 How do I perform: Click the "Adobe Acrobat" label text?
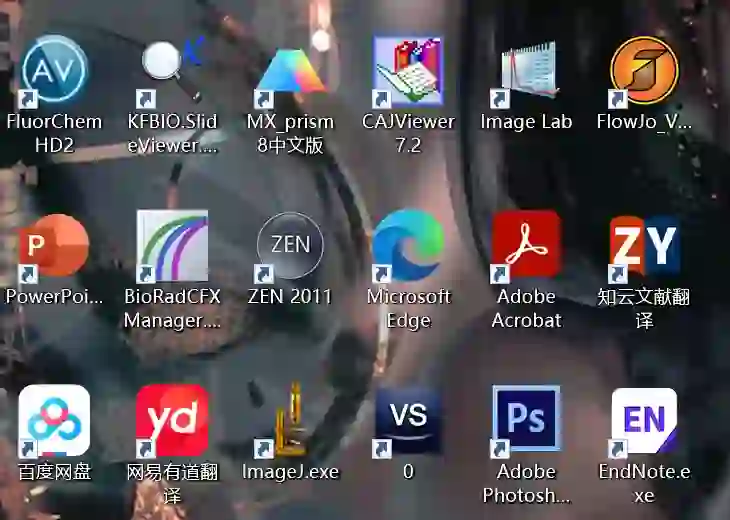[x=526, y=309]
